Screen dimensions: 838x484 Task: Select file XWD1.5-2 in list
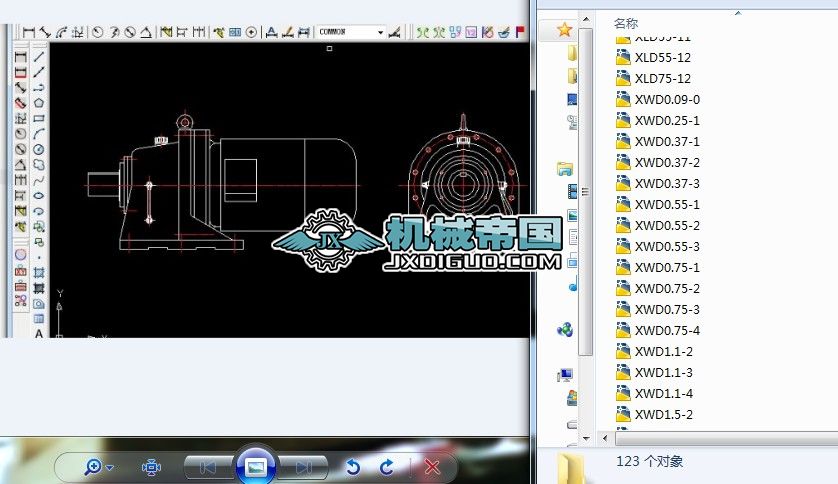663,414
